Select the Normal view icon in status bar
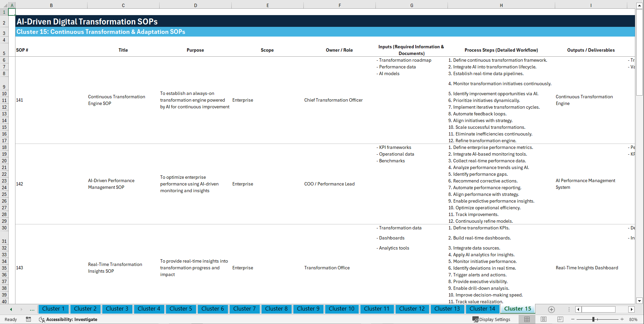Image resolution: width=644 pixels, height=324 pixels. point(527,319)
